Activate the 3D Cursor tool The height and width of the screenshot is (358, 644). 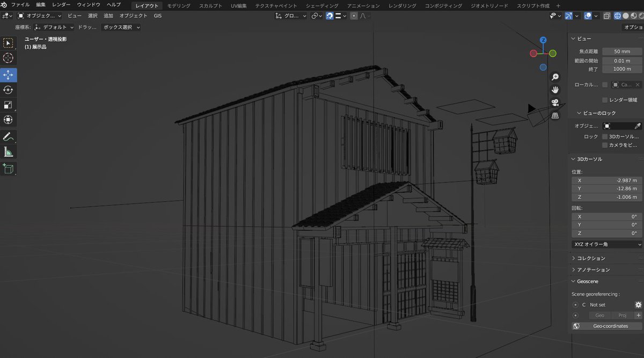tap(9, 58)
